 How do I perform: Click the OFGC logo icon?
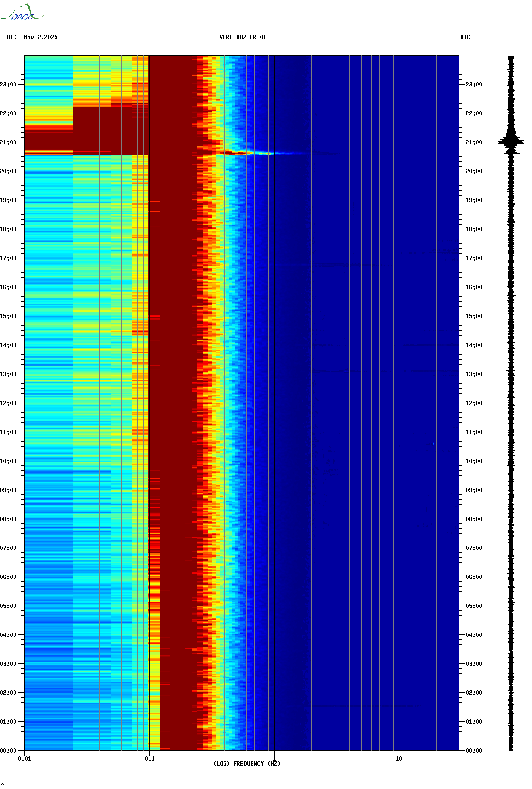pyautogui.click(x=22, y=12)
